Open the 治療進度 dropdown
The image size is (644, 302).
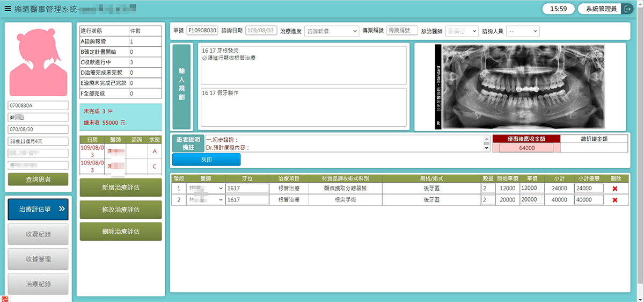tap(331, 31)
